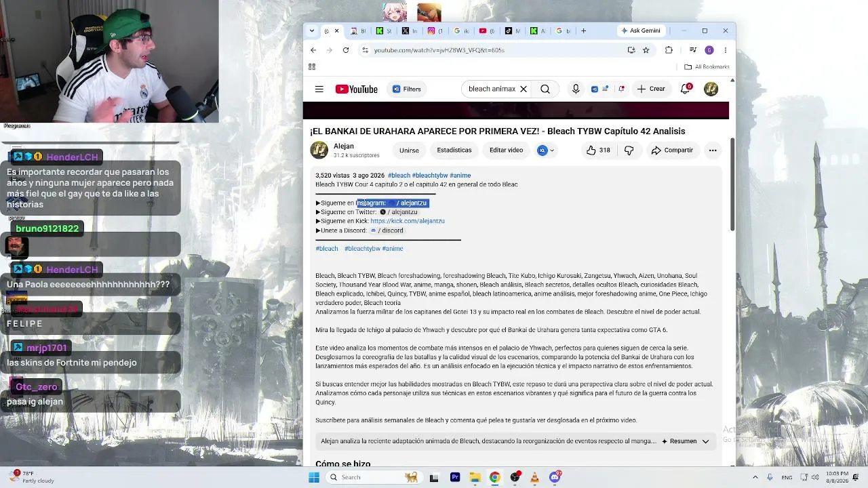Image resolution: width=868 pixels, height=488 pixels.
Task: Open the Chrome profile avatar
Action: [x=709, y=50]
